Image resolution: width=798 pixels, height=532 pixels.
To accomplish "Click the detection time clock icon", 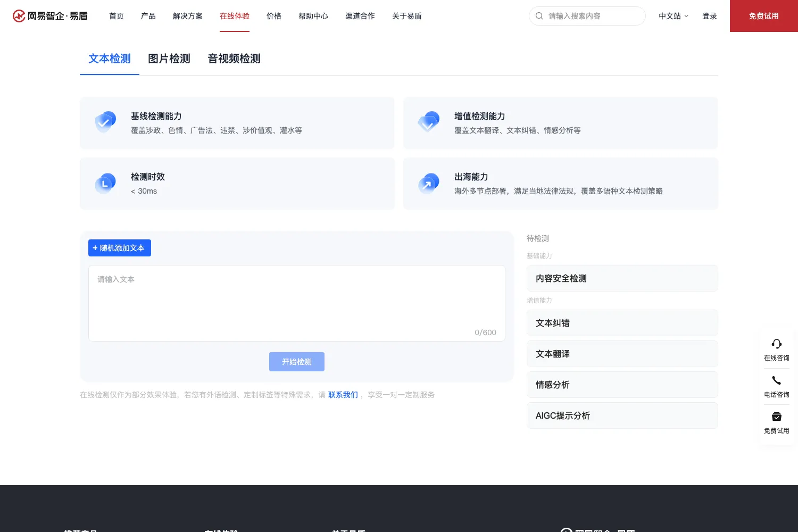I will tap(105, 183).
